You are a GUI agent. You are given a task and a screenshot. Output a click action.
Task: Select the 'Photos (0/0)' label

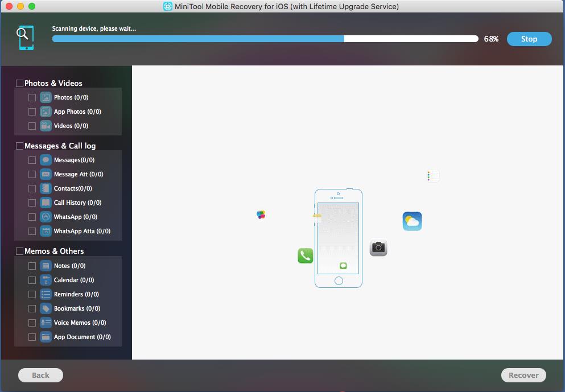click(x=71, y=97)
